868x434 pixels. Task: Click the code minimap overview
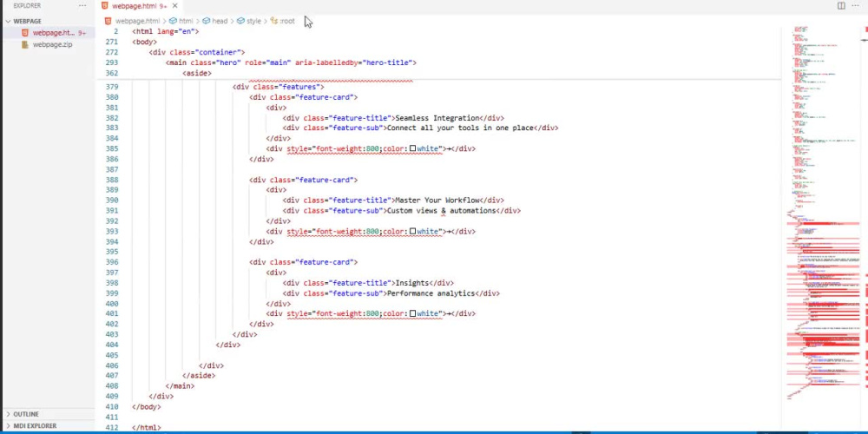823,214
